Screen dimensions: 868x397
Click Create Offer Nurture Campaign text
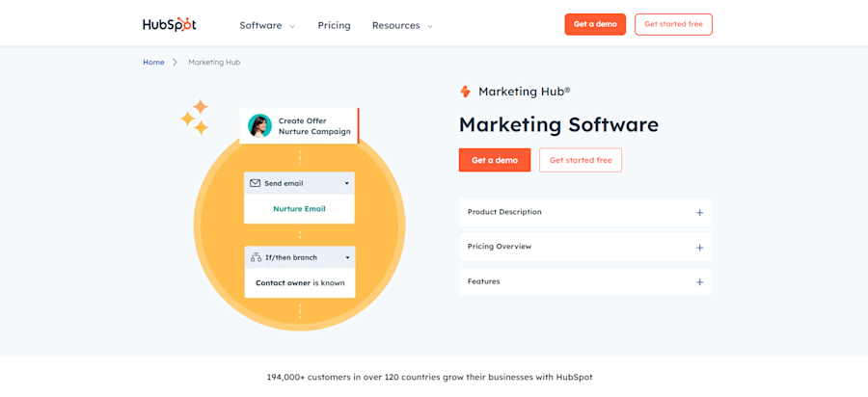point(314,126)
